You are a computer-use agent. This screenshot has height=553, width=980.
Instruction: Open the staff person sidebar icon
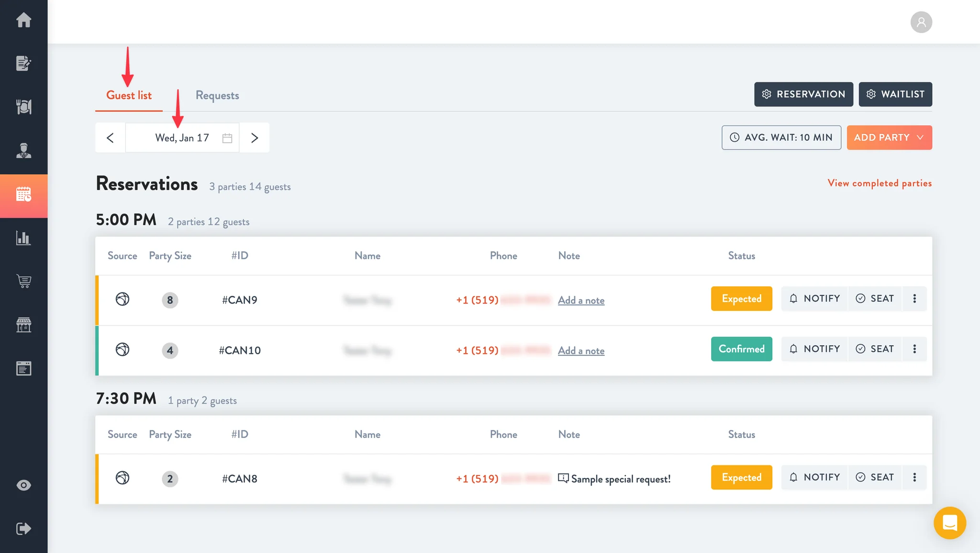click(x=23, y=150)
